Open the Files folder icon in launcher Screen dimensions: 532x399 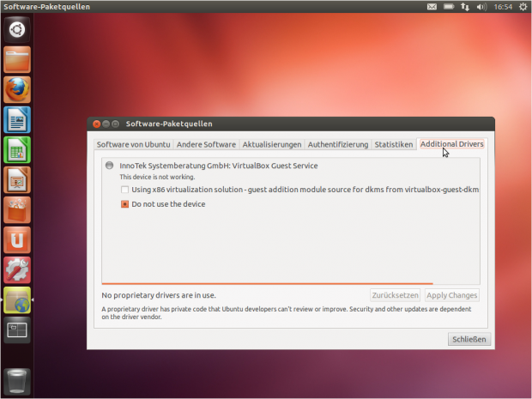click(17, 59)
